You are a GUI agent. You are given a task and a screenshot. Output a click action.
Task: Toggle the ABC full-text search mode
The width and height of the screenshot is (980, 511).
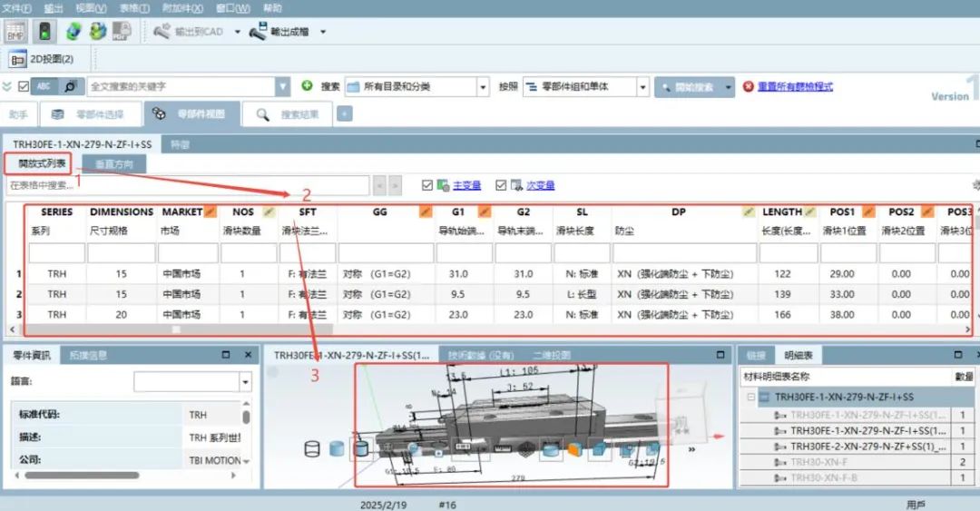point(44,86)
